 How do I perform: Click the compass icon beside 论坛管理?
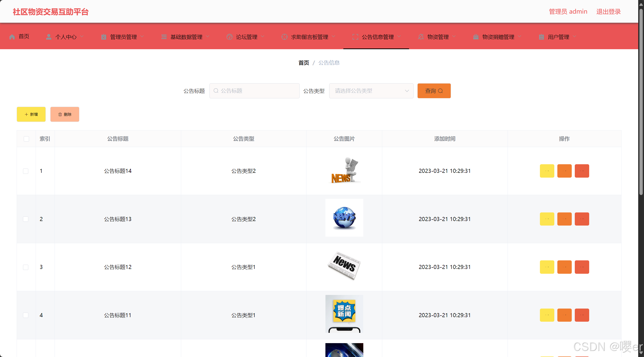click(x=229, y=37)
